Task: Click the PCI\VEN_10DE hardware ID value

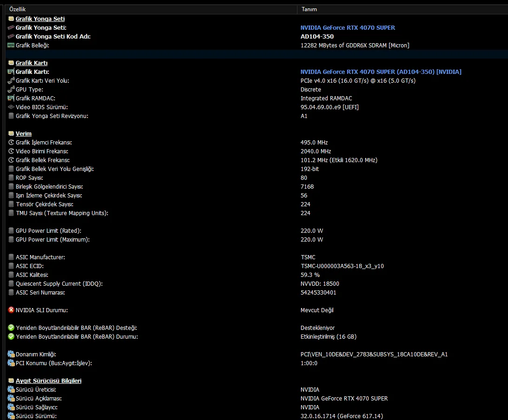Action: coord(374,354)
